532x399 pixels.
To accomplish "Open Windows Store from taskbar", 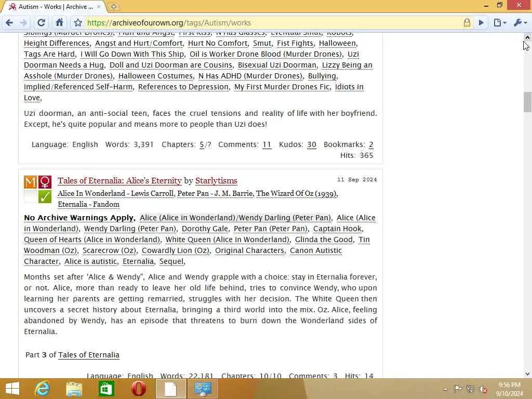I will (106, 389).
